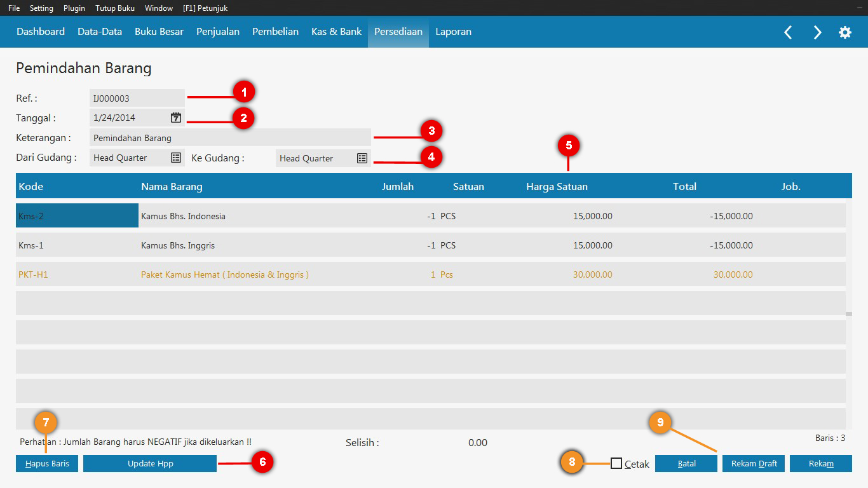The height and width of the screenshot is (488, 868).
Task: Click the Pcs unit cell in PKT-H1 row
Action: 447,274
